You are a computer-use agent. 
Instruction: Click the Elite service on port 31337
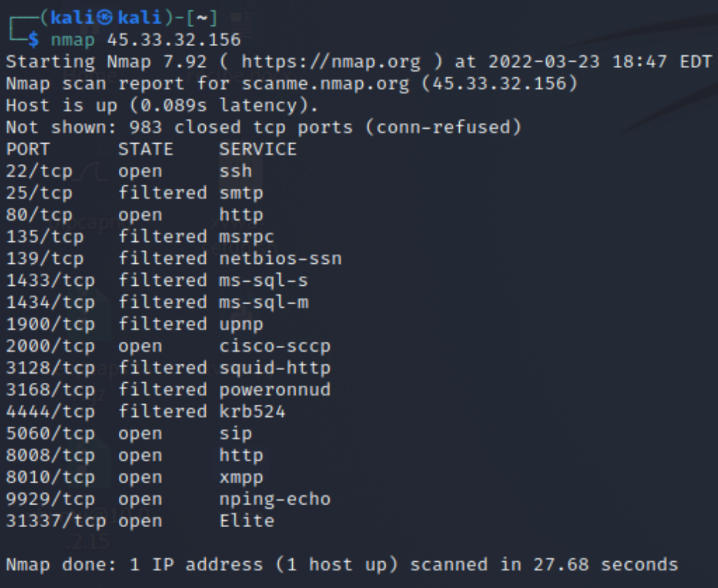click(247, 521)
